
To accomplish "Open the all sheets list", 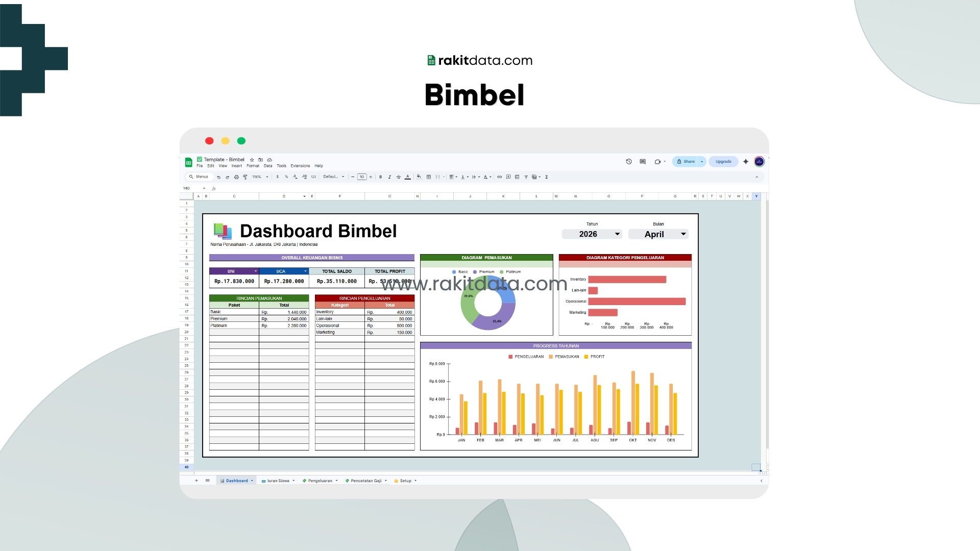I will (207, 481).
